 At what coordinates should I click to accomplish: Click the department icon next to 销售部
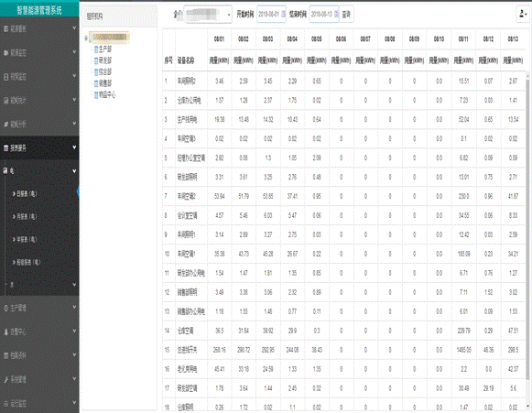pos(96,83)
